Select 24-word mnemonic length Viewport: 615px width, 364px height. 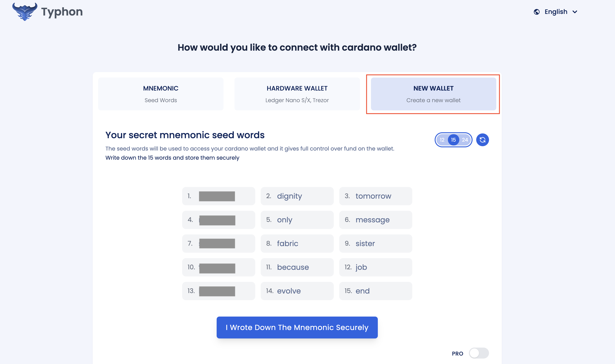tap(465, 140)
